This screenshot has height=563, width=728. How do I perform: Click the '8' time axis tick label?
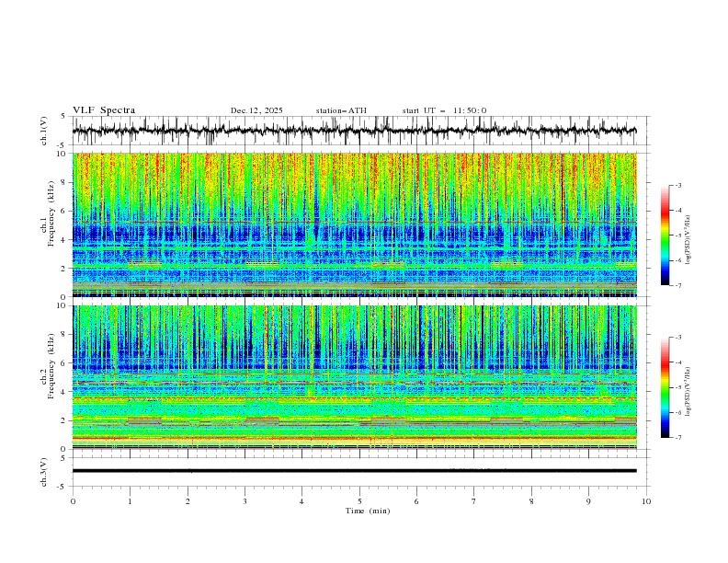pyautogui.click(x=531, y=501)
